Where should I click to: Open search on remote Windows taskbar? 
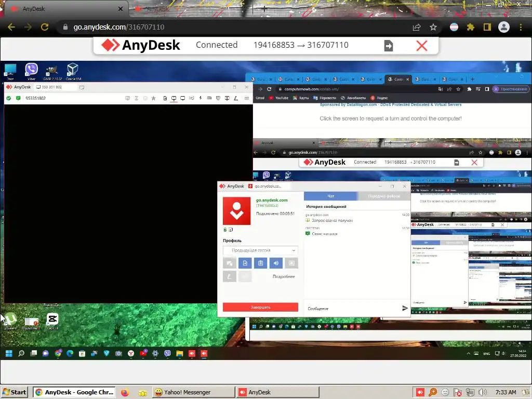pos(21,353)
